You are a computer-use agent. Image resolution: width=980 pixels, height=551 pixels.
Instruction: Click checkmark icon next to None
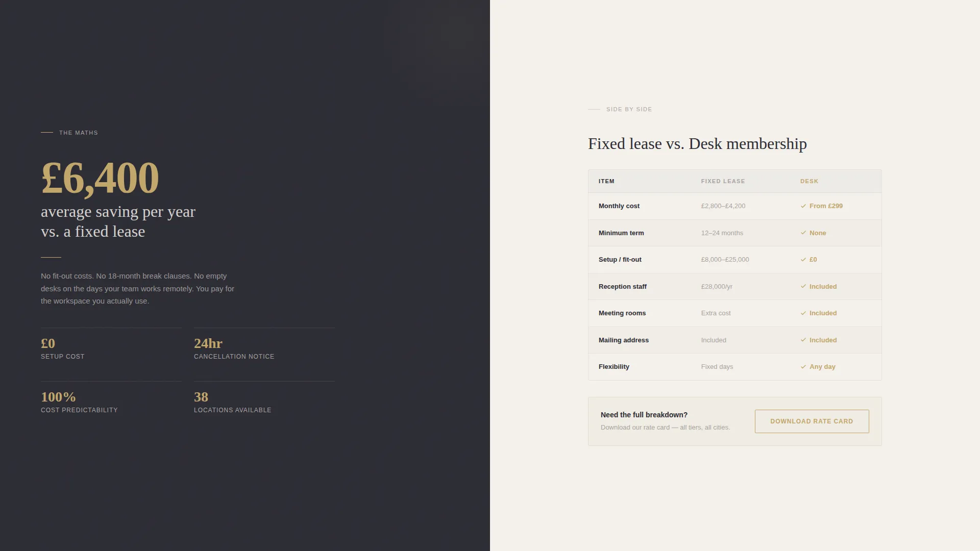click(803, 233)
